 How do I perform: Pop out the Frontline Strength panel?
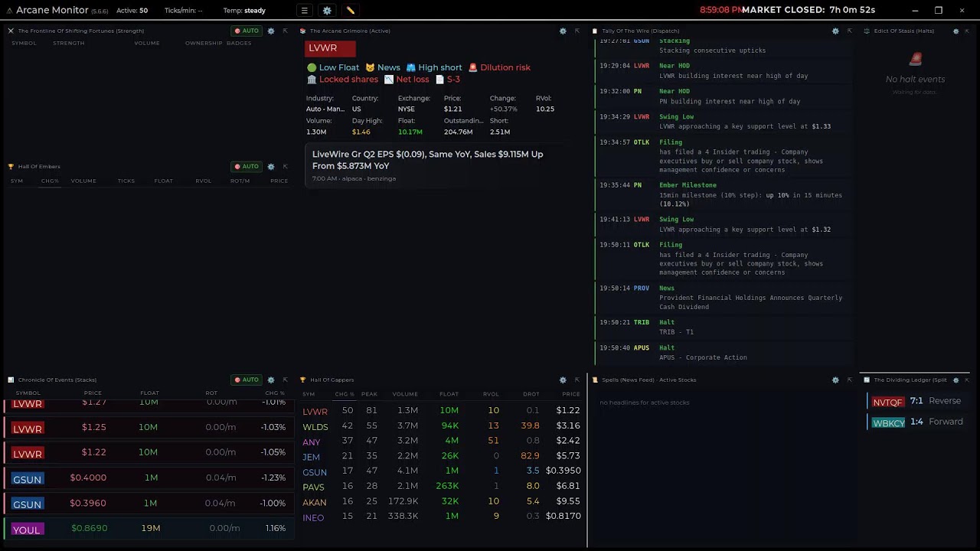point(285,31)
